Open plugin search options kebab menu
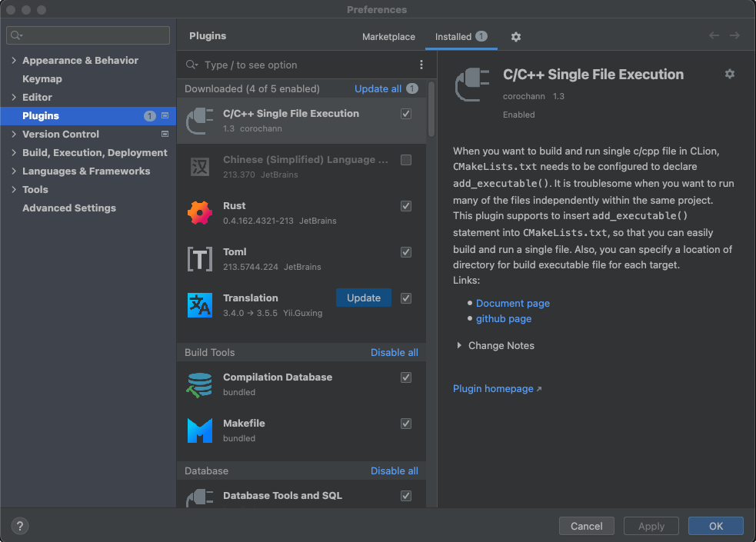 click(421, 65)
